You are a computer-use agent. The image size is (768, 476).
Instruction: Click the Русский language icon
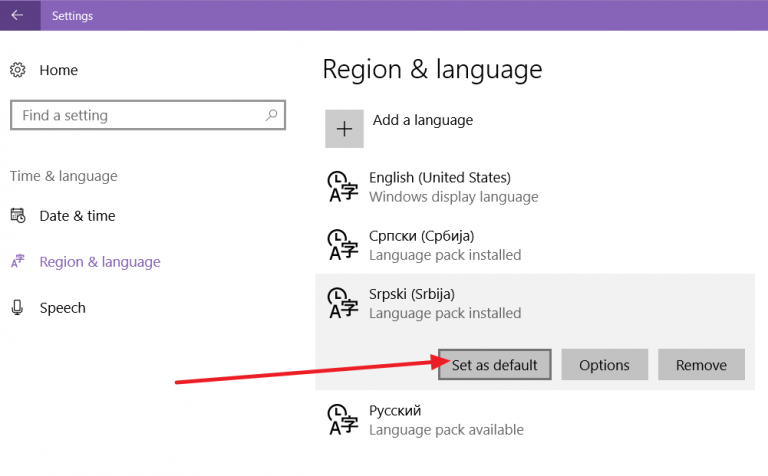(x=342, y=420)
